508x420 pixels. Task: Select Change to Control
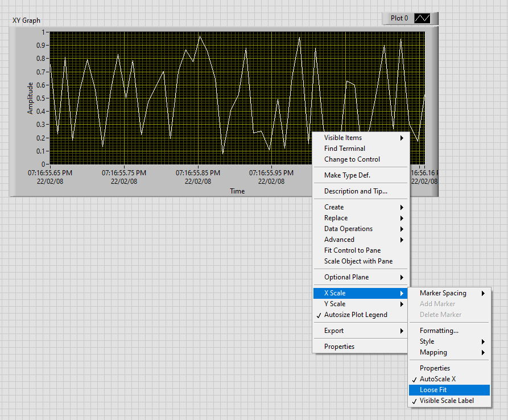coord(360,159)
